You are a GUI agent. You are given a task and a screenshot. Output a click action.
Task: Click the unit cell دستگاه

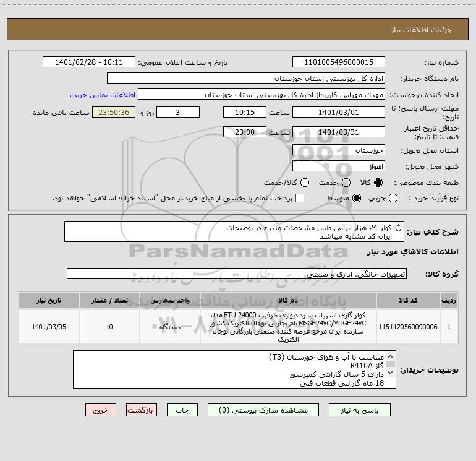(170, 327)
